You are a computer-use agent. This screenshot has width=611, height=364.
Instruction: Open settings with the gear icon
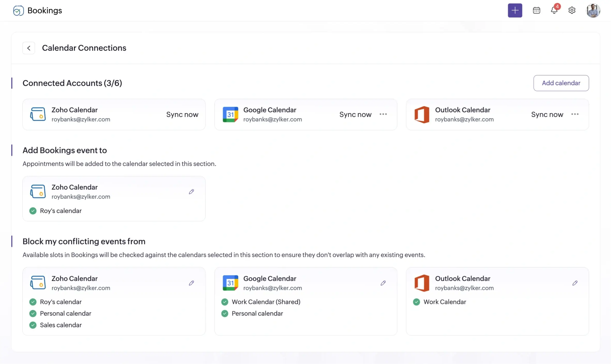tap(572, 10)
